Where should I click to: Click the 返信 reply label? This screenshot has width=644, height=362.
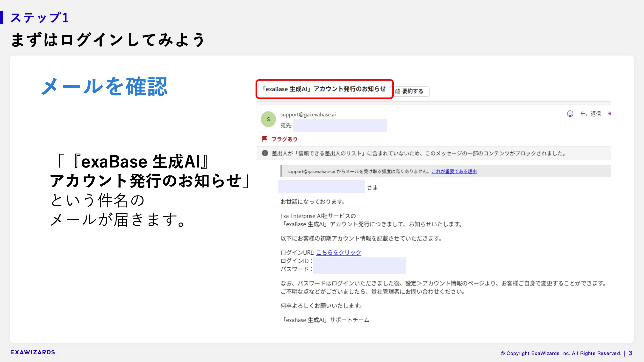(595, 114)
